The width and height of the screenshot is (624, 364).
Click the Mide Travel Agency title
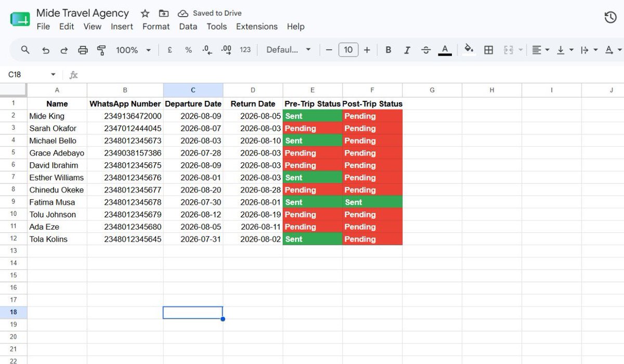tap(83, 14)
